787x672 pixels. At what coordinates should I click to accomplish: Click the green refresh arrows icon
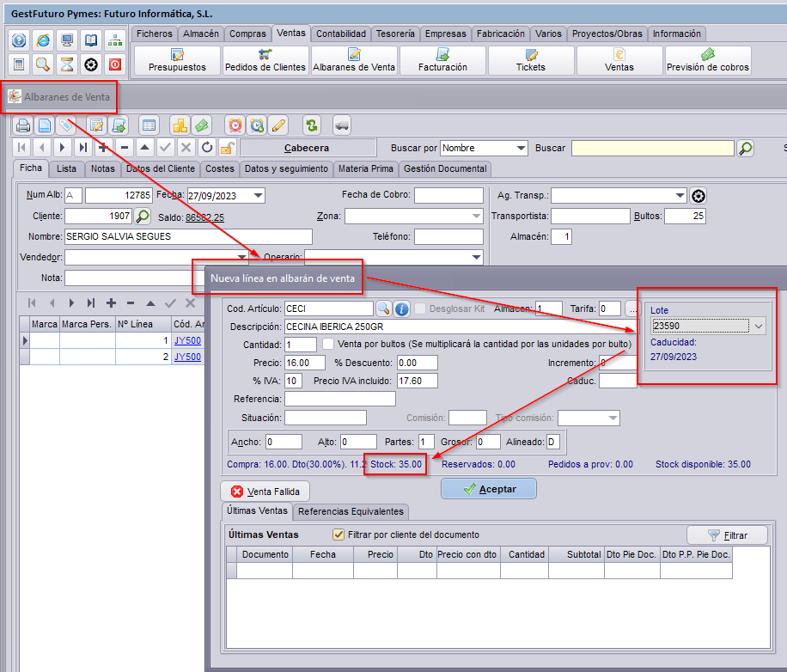312,125
